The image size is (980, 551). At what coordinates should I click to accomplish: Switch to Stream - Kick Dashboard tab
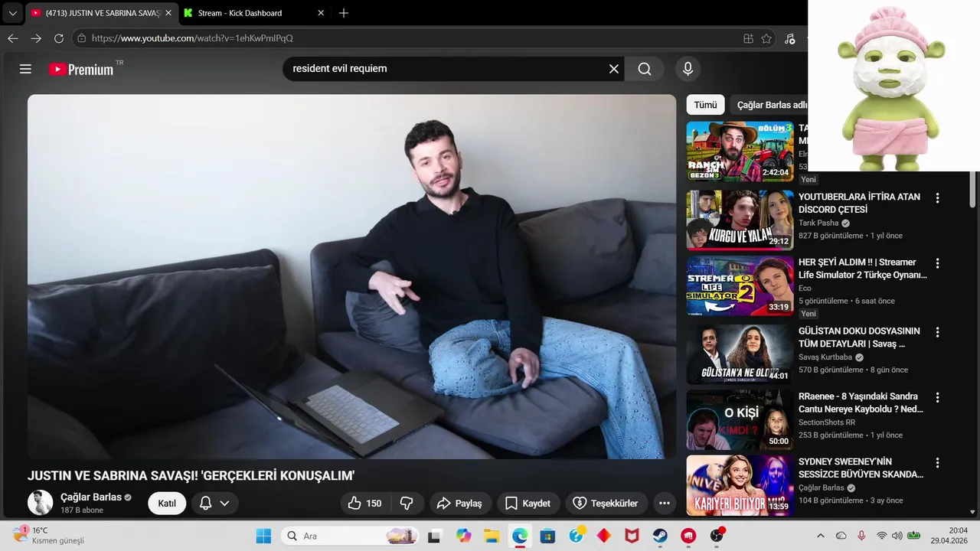[x=255, y=13]
